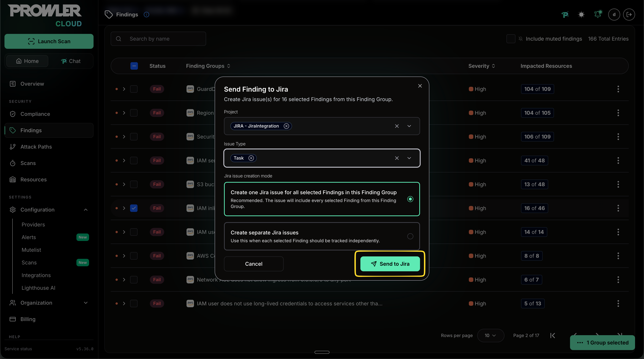Image resolution: width=644 pixels, height=359 pixels.
Task: Click the Search by name field
Action: point(158,39)
